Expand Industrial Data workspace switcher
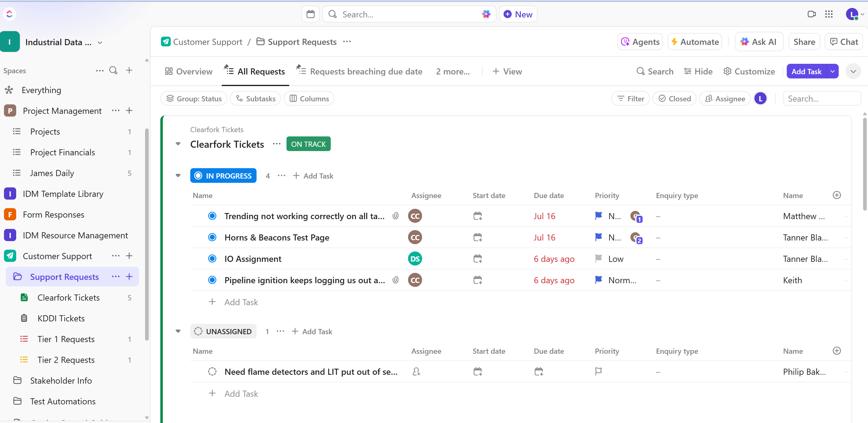The image size is (868, 423). [x=100, y=42]
